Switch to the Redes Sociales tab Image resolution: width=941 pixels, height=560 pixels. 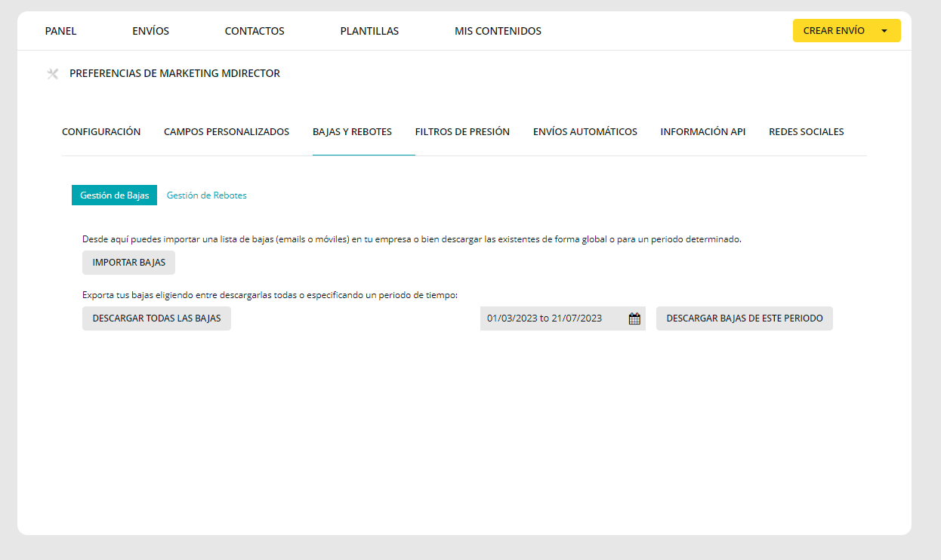pos(807,132)
